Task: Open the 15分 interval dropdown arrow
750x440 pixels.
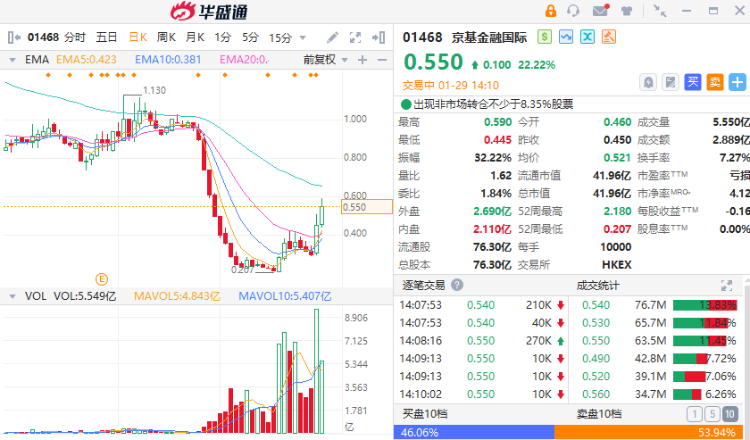Action: click(x=302, y=37)
